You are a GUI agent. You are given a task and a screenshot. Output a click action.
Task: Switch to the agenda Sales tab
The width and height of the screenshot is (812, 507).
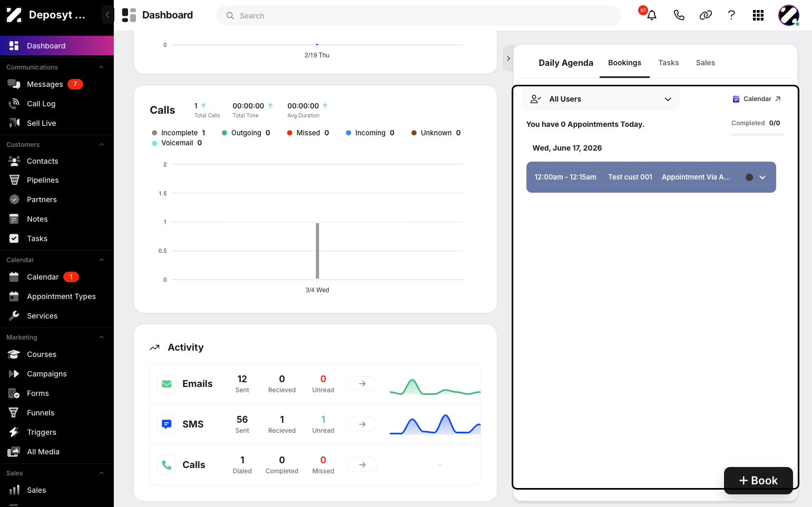point(705,63)
